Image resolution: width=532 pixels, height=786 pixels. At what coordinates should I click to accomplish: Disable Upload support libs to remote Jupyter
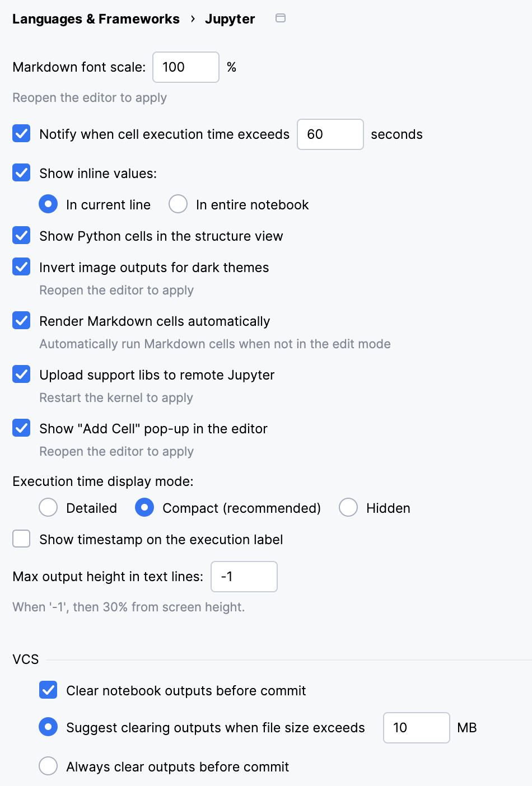tap(21, 374)
